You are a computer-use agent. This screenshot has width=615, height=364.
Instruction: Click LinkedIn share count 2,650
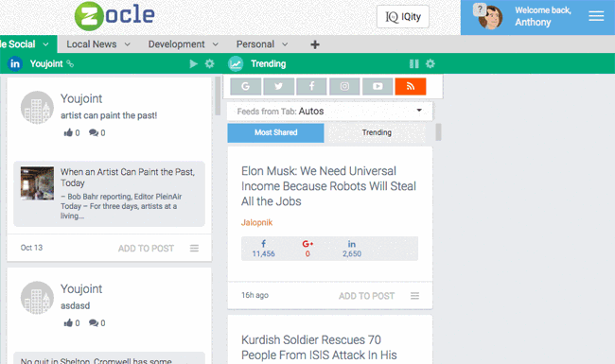pyautogui.click(x=352, y=249)
